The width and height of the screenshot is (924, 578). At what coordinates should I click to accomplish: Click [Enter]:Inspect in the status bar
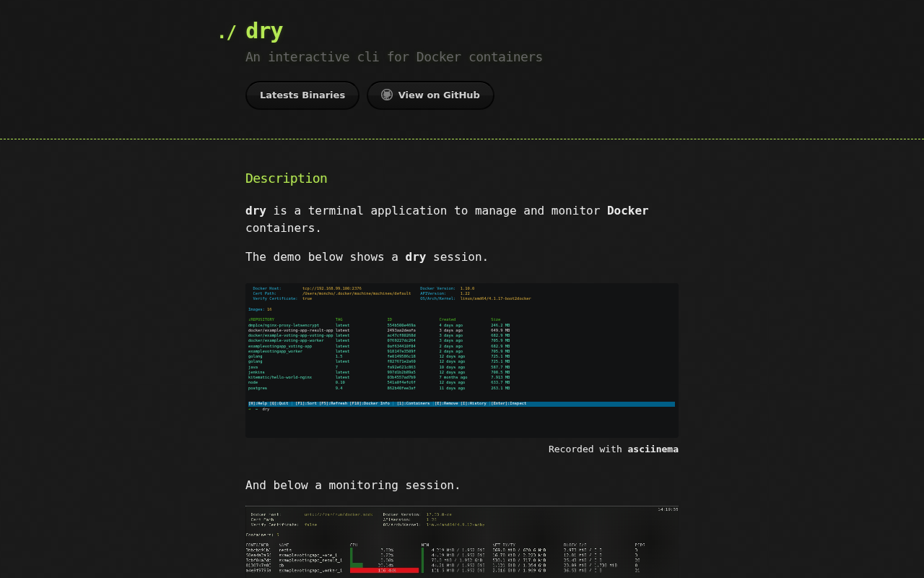[x=507, y=403]
